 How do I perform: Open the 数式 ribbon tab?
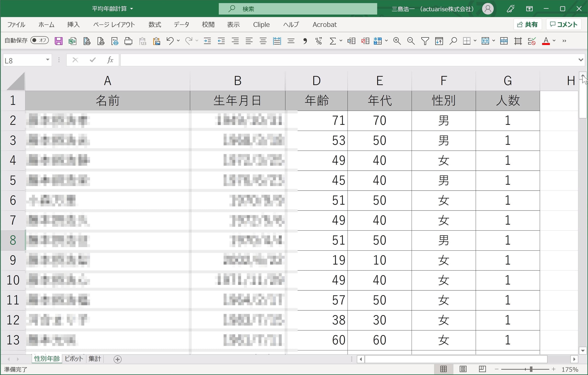[155, 24]
